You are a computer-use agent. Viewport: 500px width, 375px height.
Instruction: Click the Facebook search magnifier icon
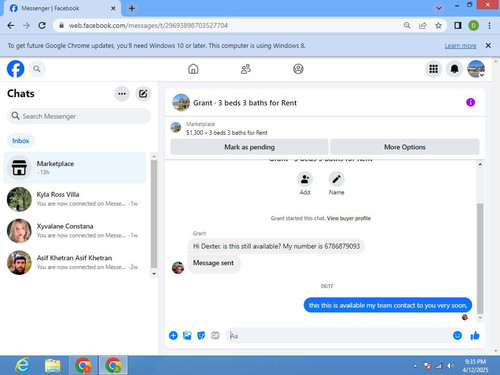coord(37,69)
